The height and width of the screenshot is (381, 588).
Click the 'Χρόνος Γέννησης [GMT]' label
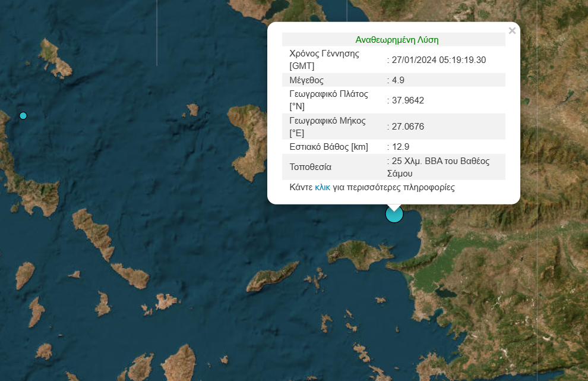pyautogui.click(x=324, y=59)
